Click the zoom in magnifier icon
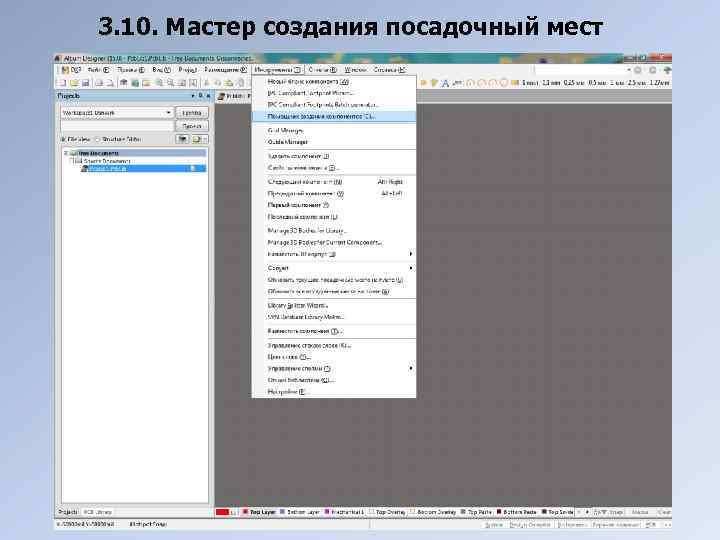The width and height of the screenshot is (720, 540). pos(159,83)
